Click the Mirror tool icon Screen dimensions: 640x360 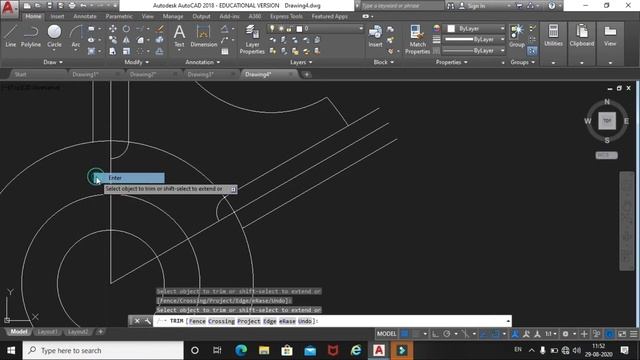[126, 40]
